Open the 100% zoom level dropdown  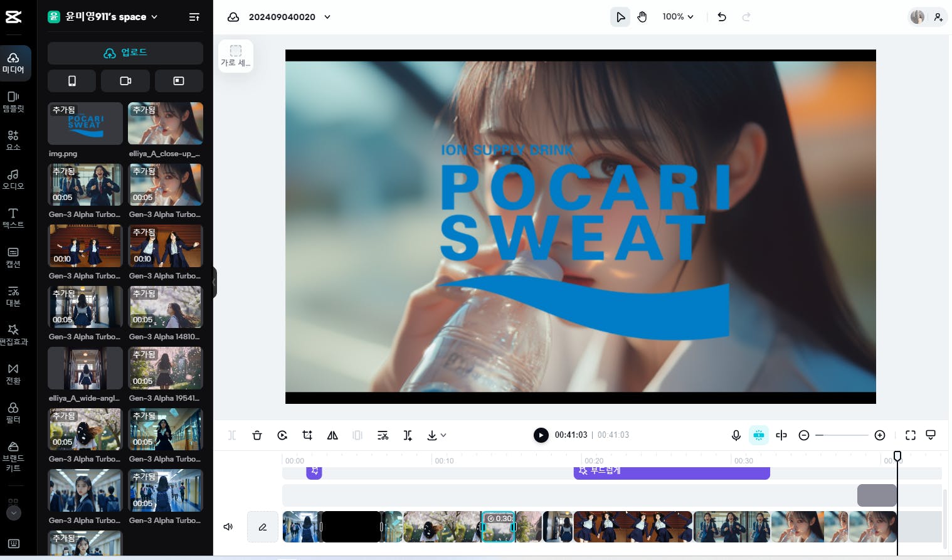pos(678,17)
